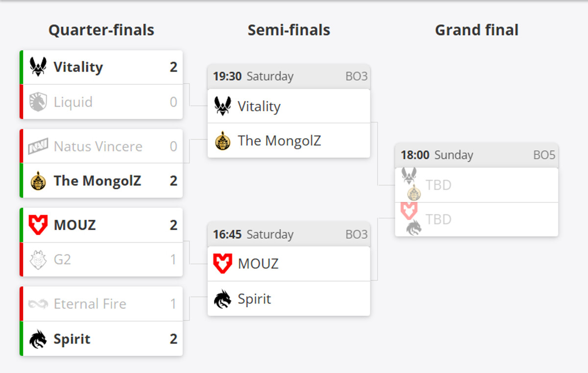The width and height of the screenshot is (588, 373).
Task: Click the Vitality logo in quarter-finals
Action: pyautogui.click(x=38, y=66)
